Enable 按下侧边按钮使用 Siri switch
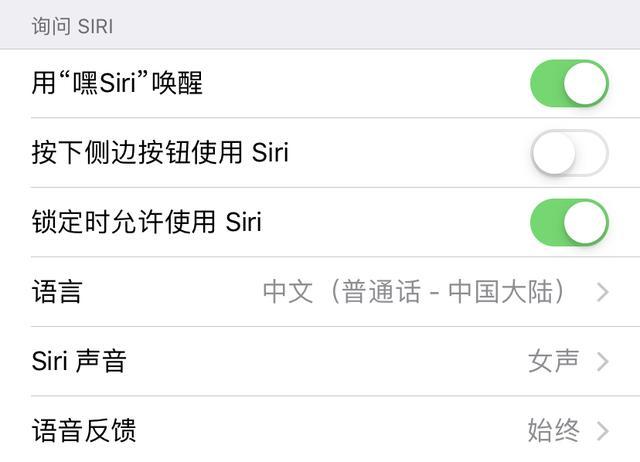This screenshot has height=462, width=640. pyautogui.click(x=569, y=153)
